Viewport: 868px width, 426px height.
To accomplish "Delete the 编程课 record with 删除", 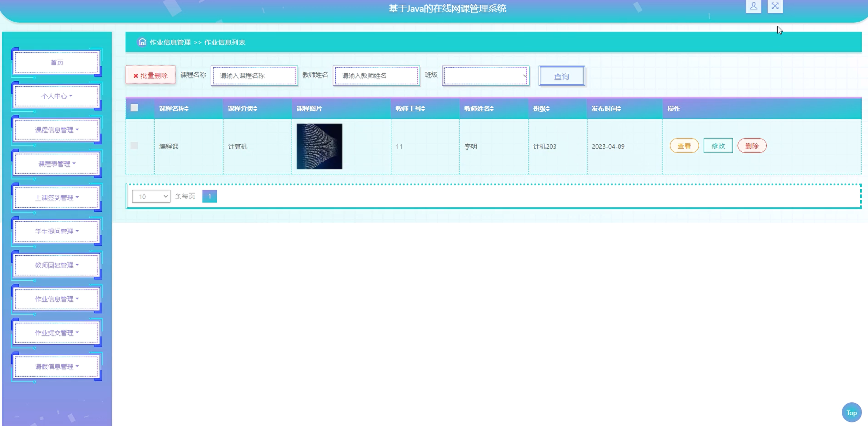I will click(752, 146).
